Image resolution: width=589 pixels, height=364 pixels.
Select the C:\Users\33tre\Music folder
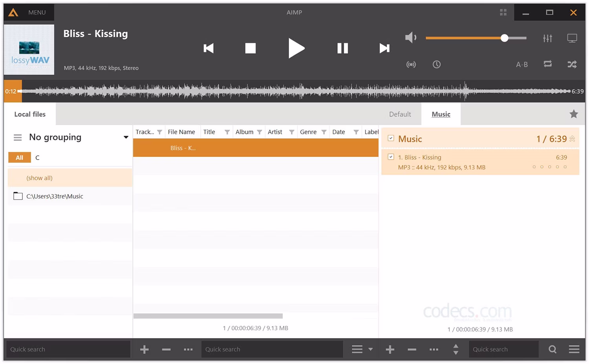70,196
